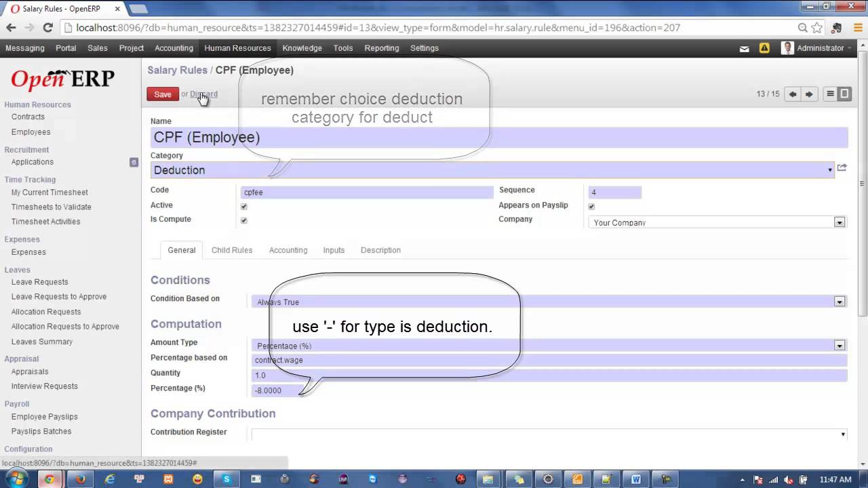Reload the page with the refresh icon
This screenshot has width=868, height=488.
pos(47,28)
